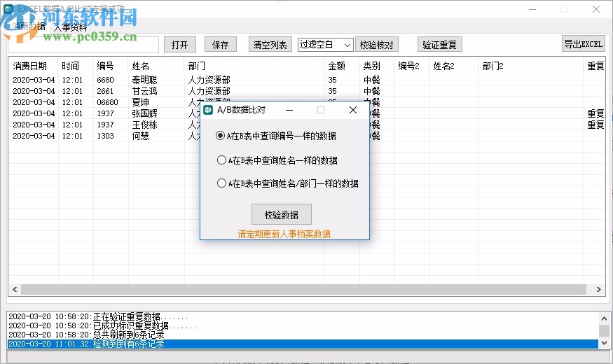
Task: Click 人力资源部 in 秦明聪 row
Action: coord(209,80)
